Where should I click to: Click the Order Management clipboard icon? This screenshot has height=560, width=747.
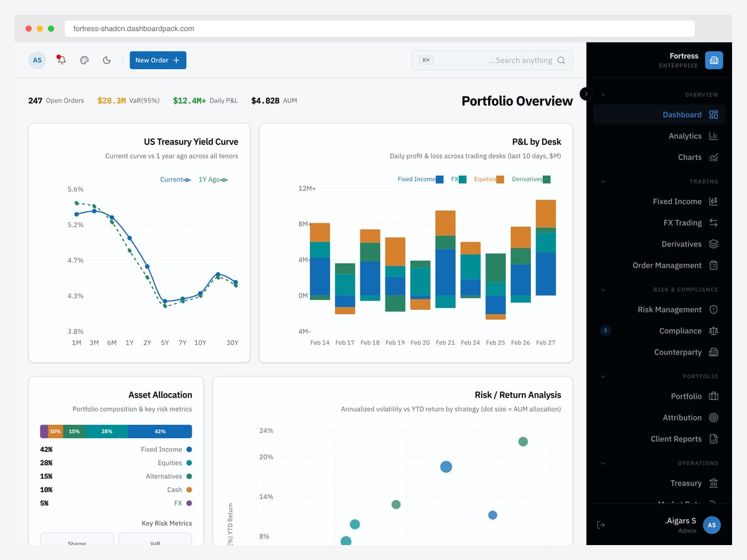pos(713,265)
